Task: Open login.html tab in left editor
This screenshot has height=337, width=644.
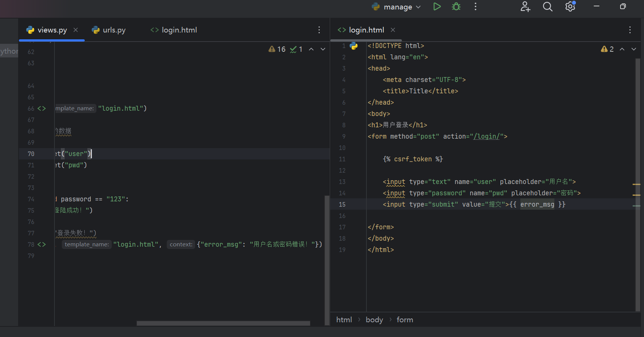Action: (x=174, y=30)
